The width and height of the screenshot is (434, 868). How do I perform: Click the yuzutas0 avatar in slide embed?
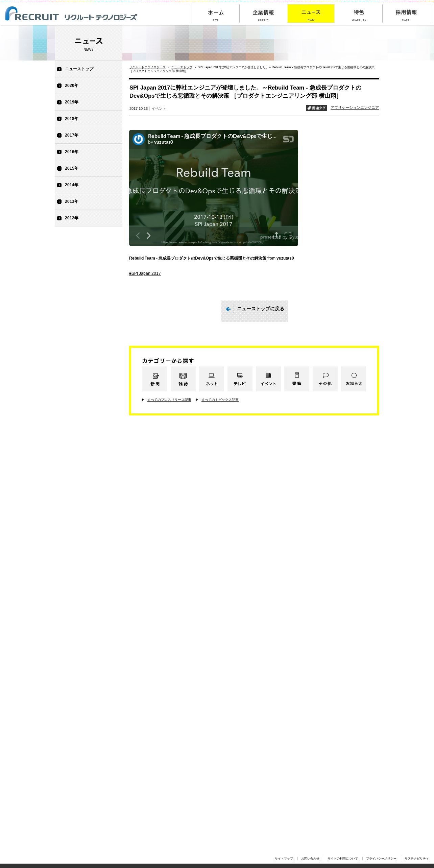tap(139, 139)
